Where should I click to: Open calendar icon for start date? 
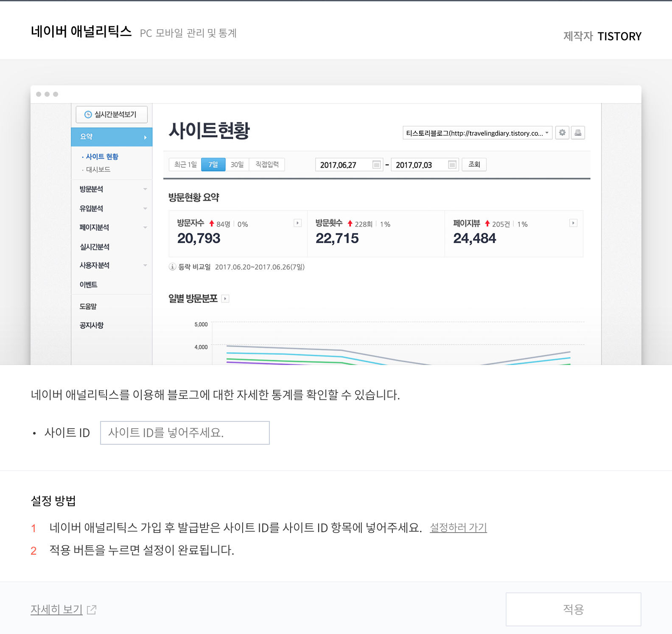click(377, 165)
